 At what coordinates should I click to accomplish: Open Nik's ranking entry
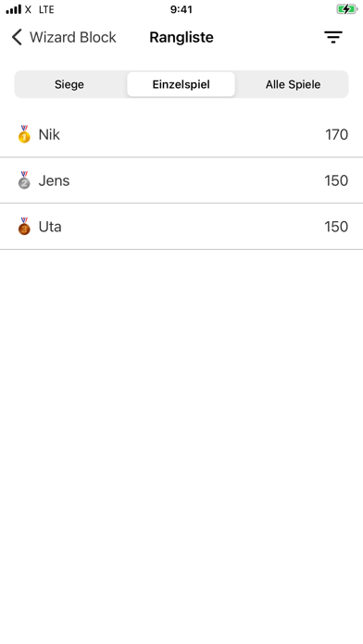pos(181,134)
